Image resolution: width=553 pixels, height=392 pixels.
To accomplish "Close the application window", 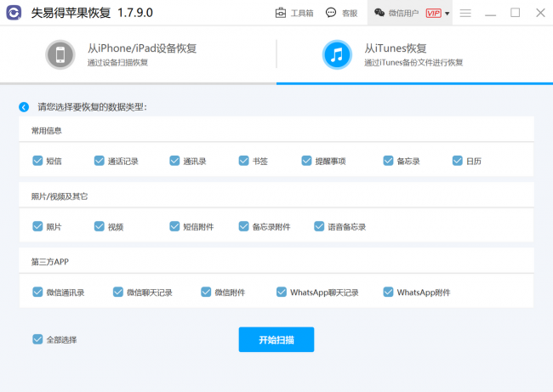I will click(540, 13).
